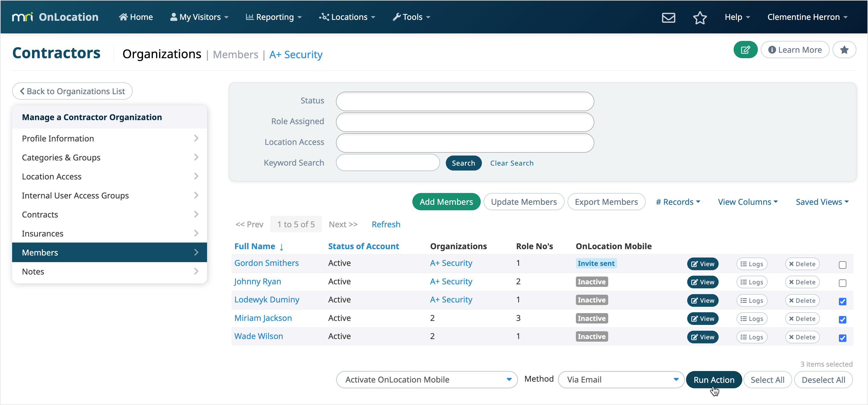Select the checkbox on Gordon Smithers row

coord(843,265)
